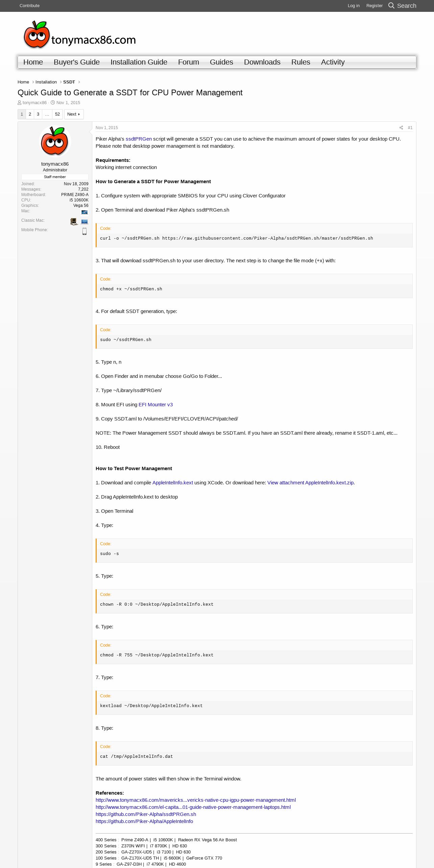The width and height of the screenshot is (434, 868).
Task: Click the share icon on post #1
Action: click(401, 128)
